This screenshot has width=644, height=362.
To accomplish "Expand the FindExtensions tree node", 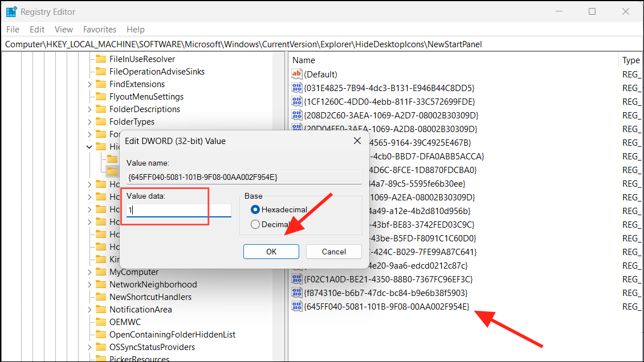I will tap(89, 84).
